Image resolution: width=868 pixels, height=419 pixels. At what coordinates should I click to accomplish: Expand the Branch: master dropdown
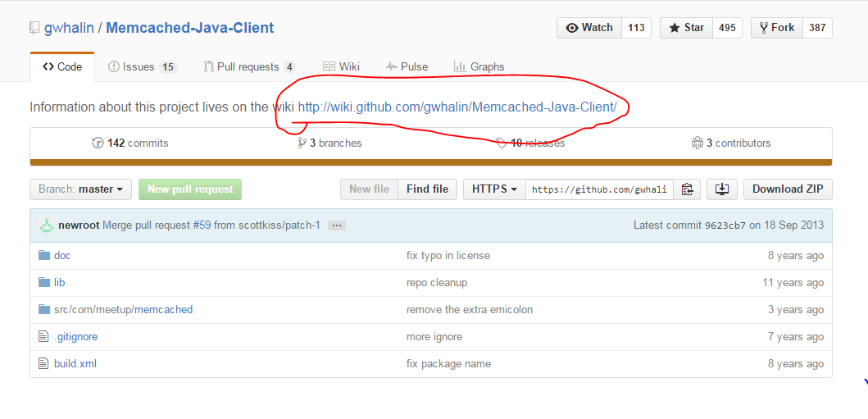tap(81, 189)
